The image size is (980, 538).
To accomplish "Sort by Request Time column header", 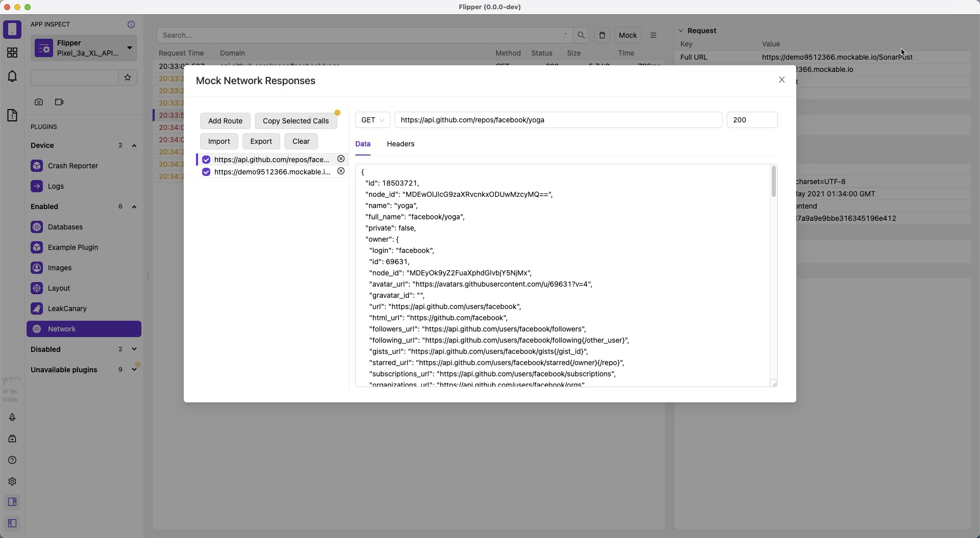I will coord(181,53).
